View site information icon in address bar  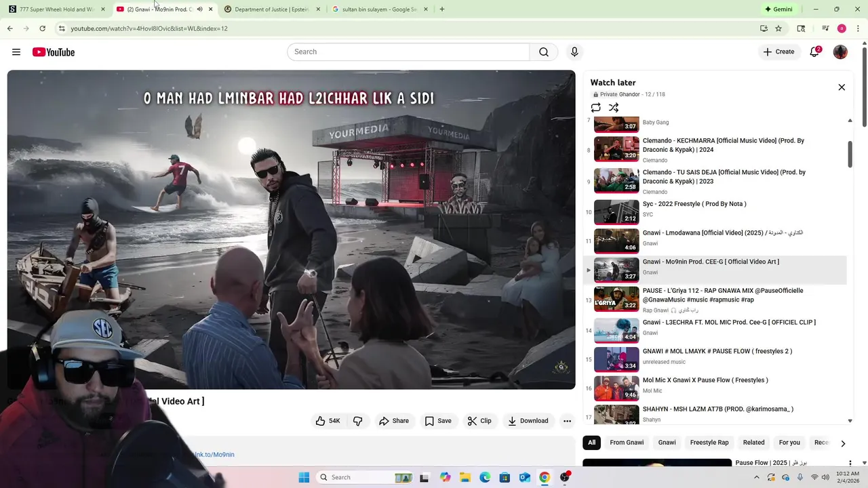pos(62,28)
